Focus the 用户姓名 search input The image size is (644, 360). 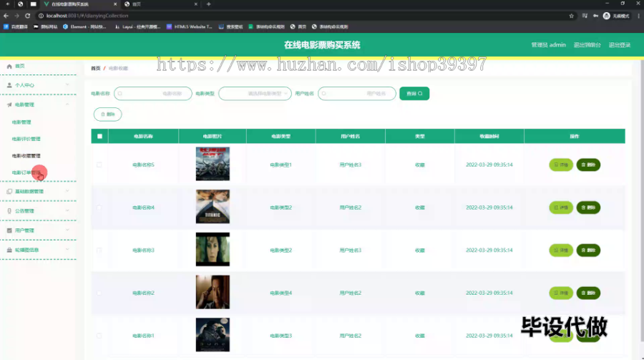point(357,94)
